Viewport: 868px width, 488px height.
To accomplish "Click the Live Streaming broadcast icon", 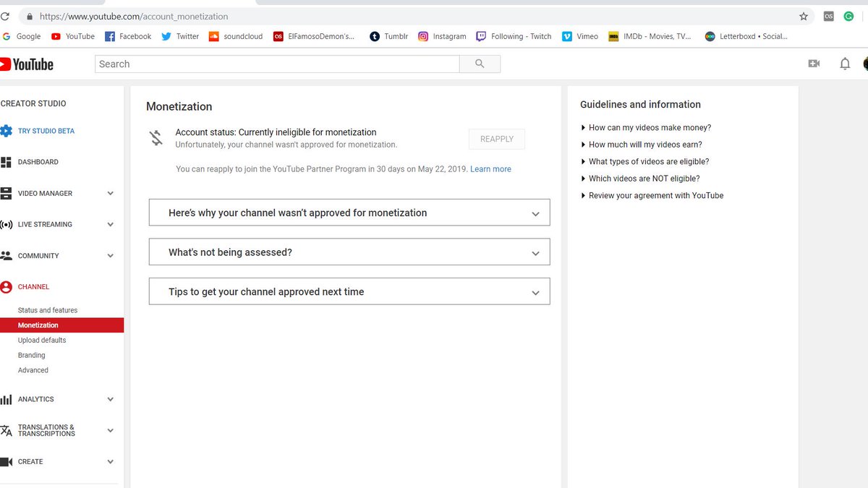I will point(7,224).
